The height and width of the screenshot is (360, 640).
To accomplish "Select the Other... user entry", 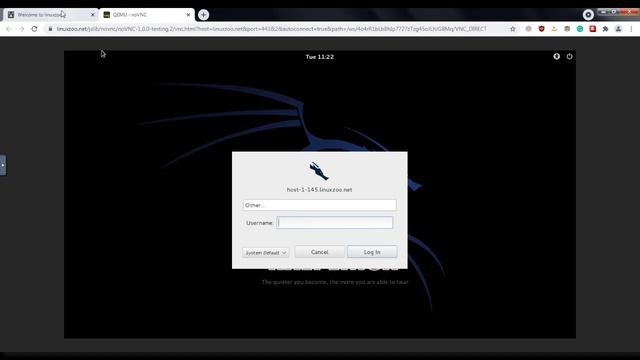I will point(319,205).
